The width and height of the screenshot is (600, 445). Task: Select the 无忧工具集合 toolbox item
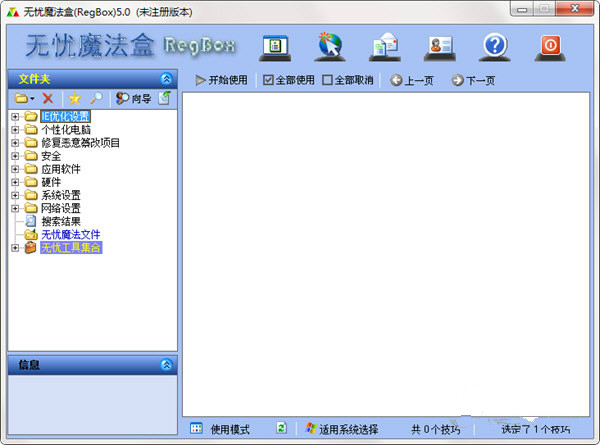[71, 248]
